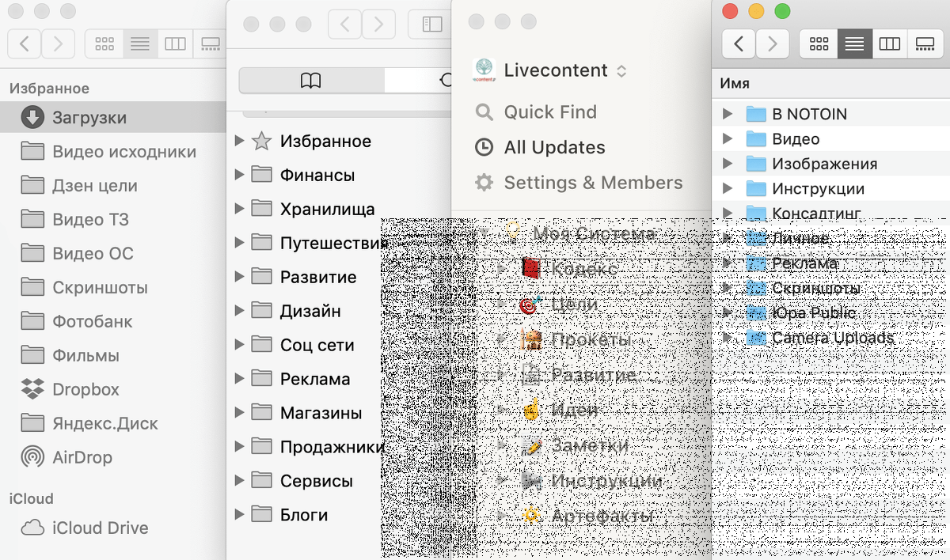Expand the Финансы bookmarks folder
The width and height of the screenshot is (950, 560).
240,176
